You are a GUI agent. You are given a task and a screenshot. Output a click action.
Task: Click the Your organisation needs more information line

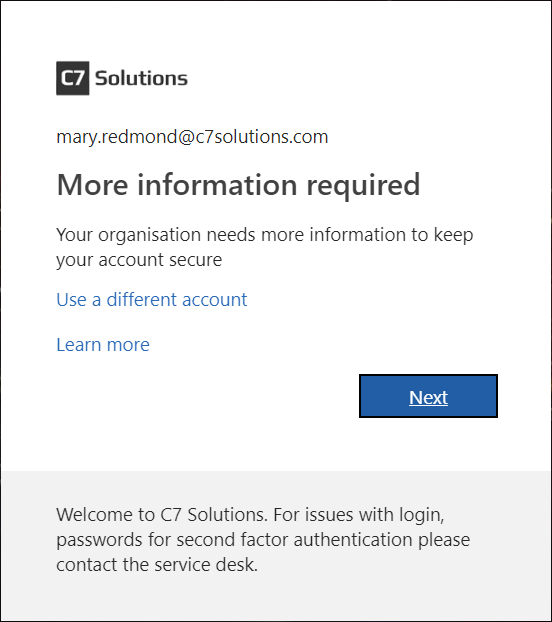[264, 235]
